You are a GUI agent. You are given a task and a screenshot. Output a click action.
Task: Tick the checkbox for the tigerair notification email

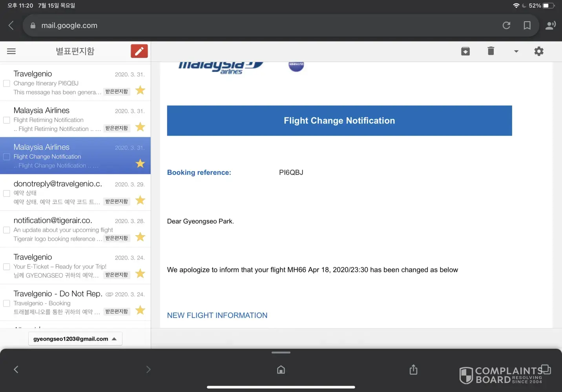[x=7, y=230]
